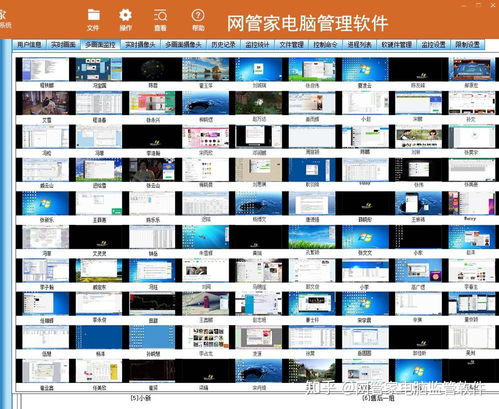Screen dimensions: 499x409
Task: Select the screen thumbnail labeled 小赵
Action: coord(365,103)
